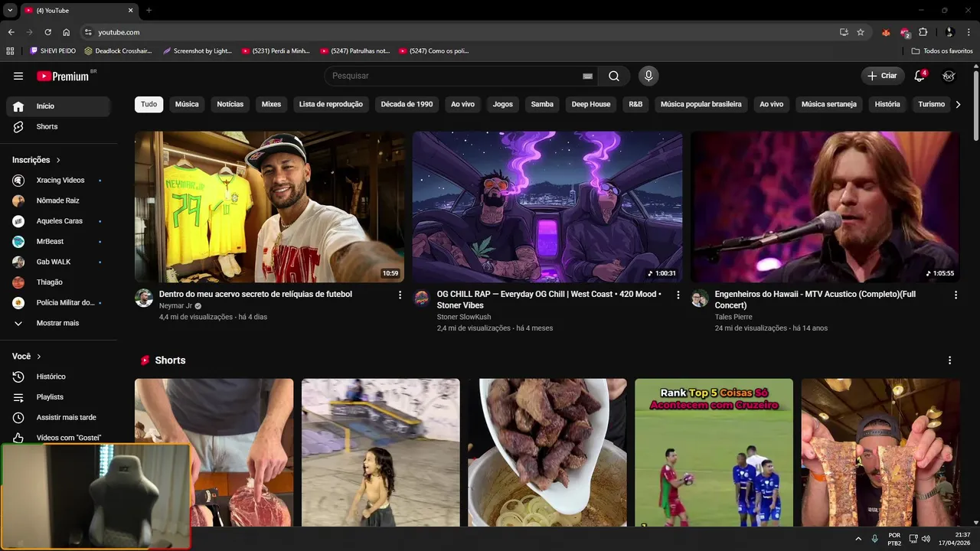Play the OG CHILL RAP video thumbnail

point(547,207)
